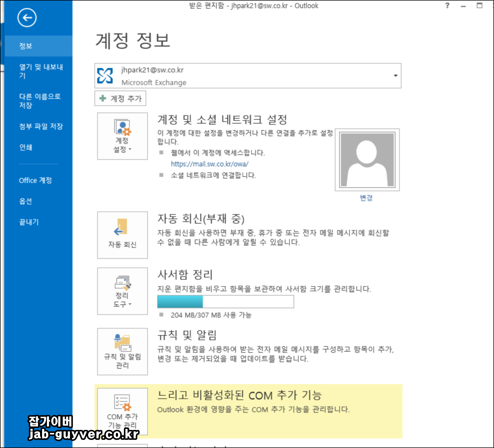494x448 pixels.
Task: Click the 사서함 정리 heading
Action: tap(185, 275)
